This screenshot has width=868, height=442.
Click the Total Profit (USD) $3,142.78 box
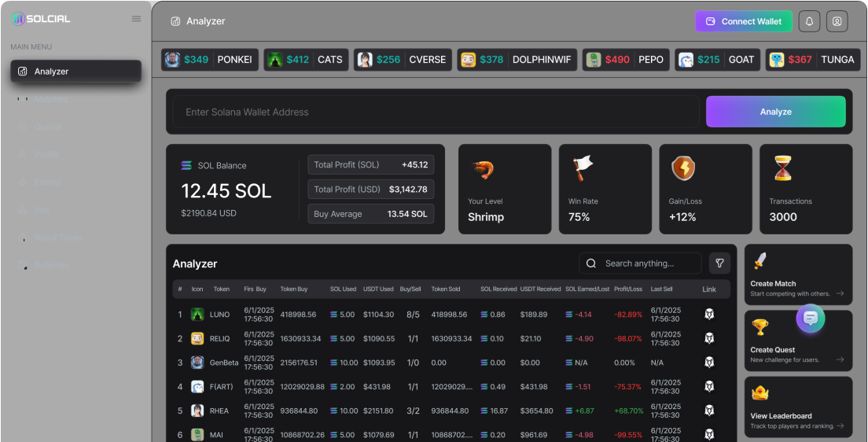371,190
